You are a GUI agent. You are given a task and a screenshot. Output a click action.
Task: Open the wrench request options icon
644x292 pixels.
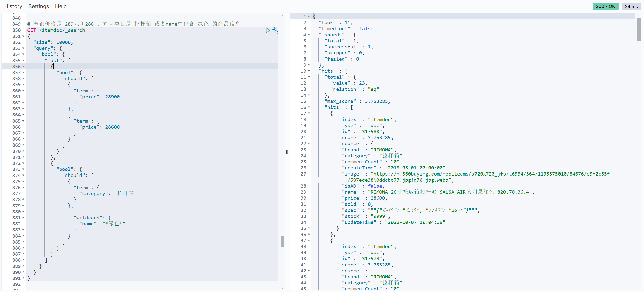275,31
